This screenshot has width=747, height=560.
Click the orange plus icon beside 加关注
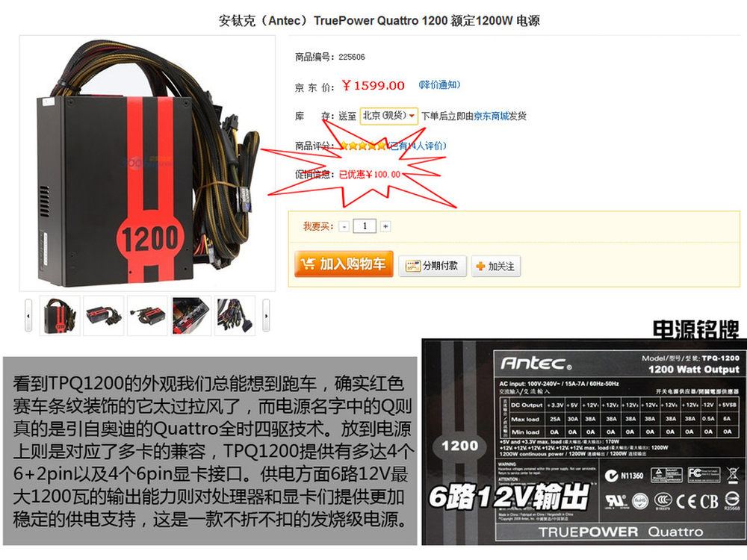[x=480, y=267]
